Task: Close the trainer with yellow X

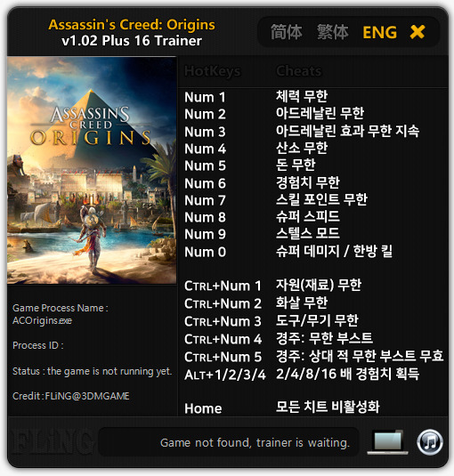Action: tap(418, 32)
